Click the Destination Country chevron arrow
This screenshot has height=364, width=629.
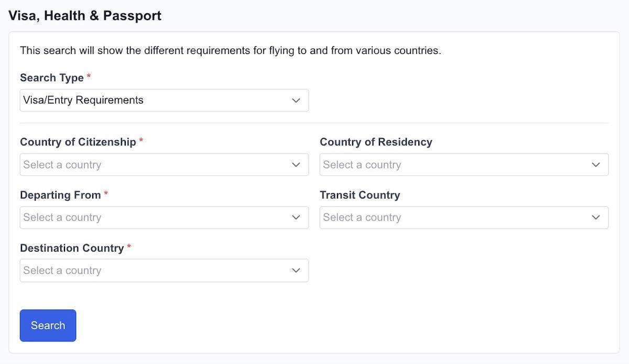(296, 270)
